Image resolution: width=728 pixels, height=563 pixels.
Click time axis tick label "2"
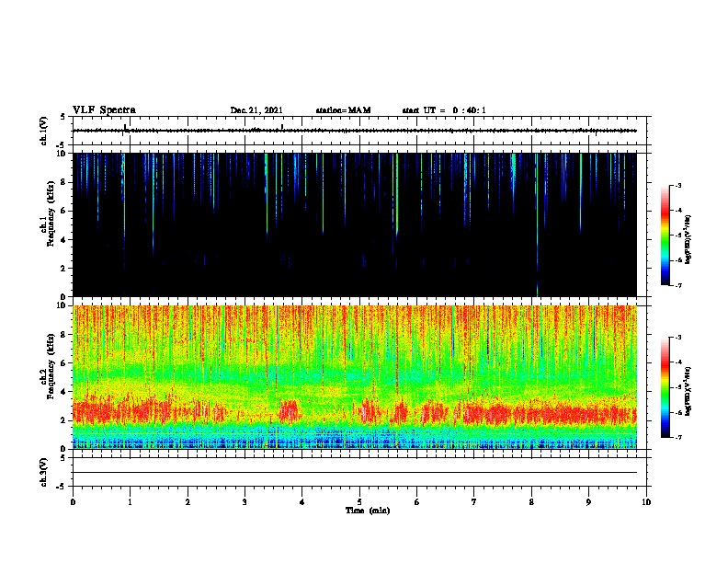point(188,502)
